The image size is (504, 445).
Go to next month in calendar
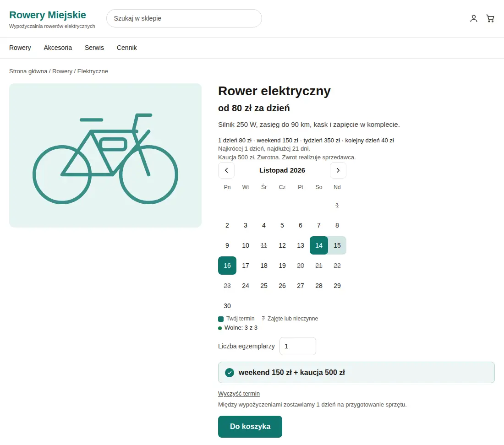[x=338, y=170]
